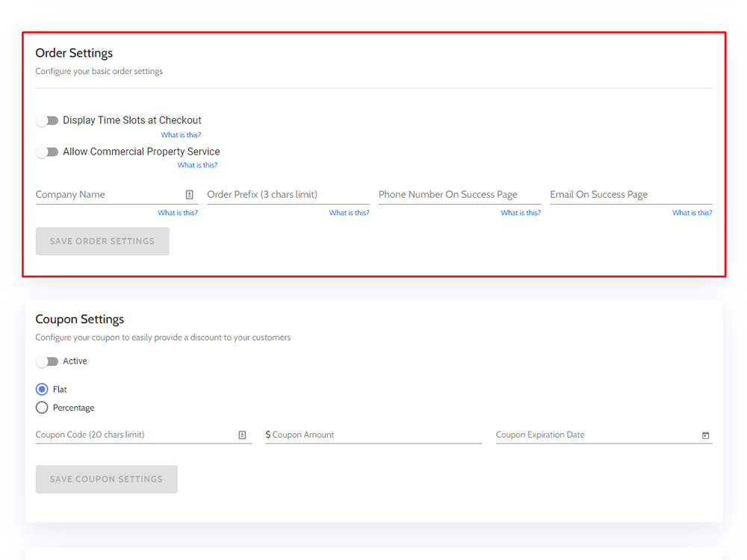747x560 pixels.
Task: Open 'What is this?' link under Company Name
Action: 178,213
